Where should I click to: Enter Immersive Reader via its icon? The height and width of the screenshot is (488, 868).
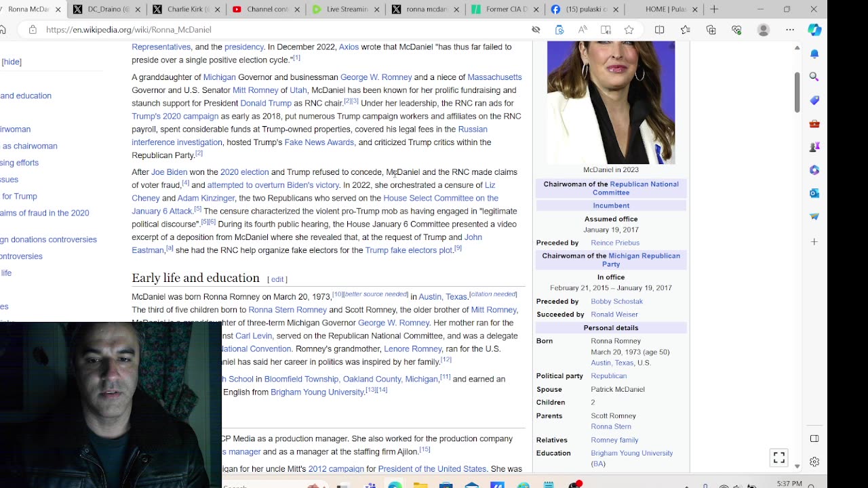coord(606,30)
